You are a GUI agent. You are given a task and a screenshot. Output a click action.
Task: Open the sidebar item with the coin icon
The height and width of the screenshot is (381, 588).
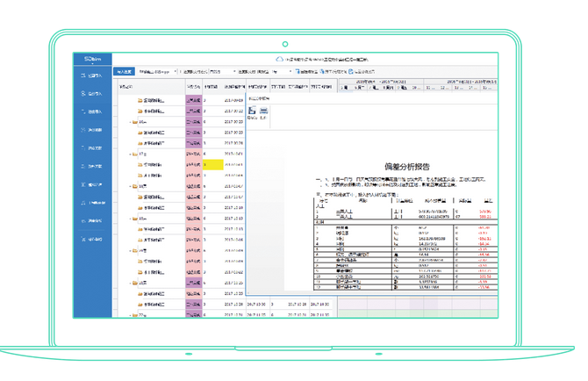click(91, 94)
